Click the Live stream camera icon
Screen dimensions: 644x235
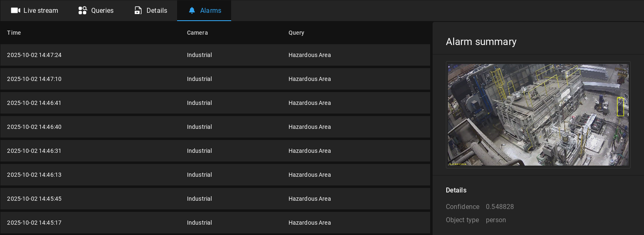tap(16, 10)
